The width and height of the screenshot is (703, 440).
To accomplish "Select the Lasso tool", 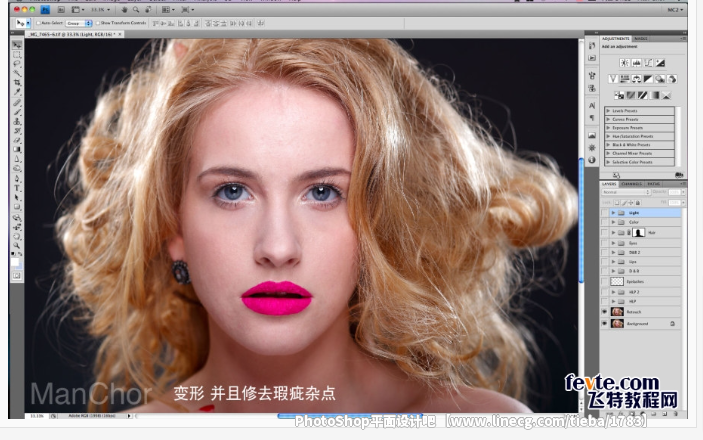I will click(17, 64).
